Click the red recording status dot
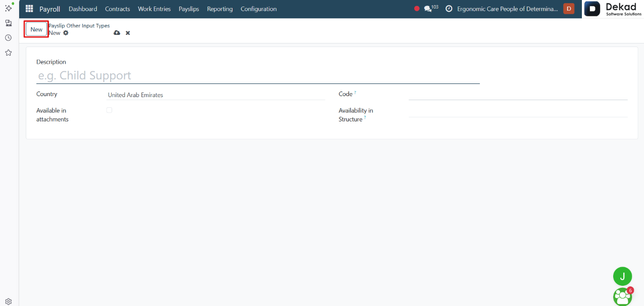644x306 pixels. pos(417,9)
